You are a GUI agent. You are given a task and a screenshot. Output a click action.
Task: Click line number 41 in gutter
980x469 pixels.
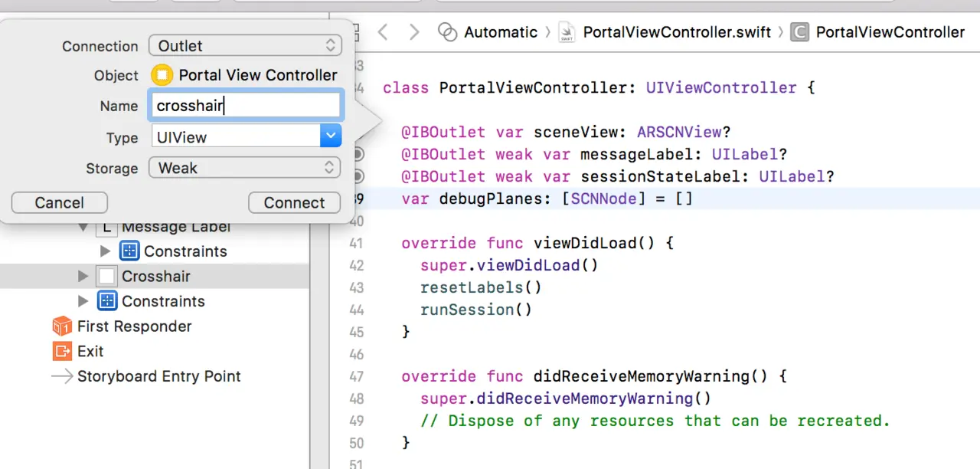pyautogui.click(x=355, y=243)
